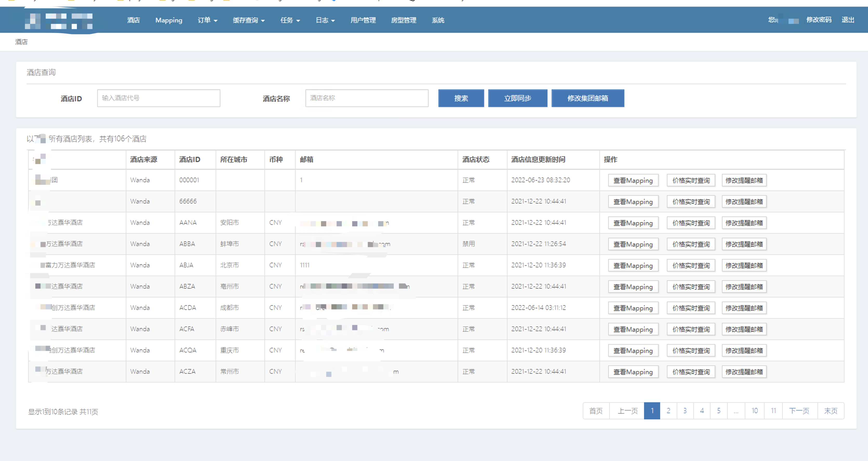Viewport: 868px width, 461px height.
Task: Click 修改提醒邮箱 for hotel 000001
Action: tap(744, 180)
